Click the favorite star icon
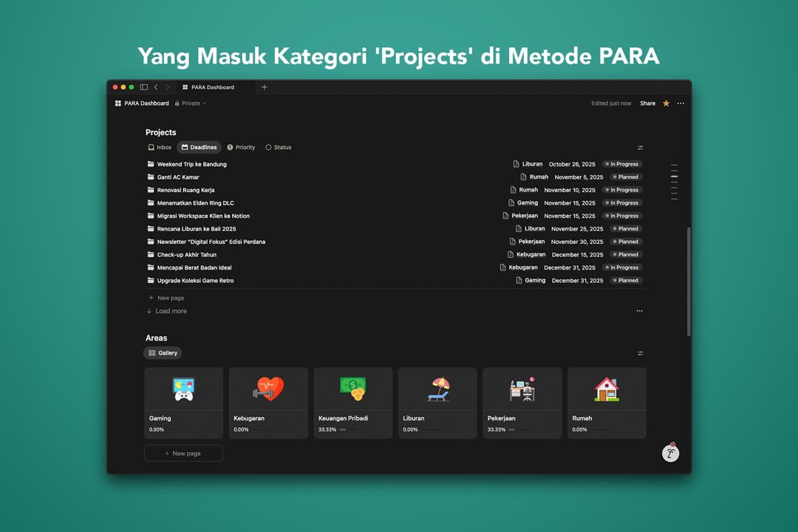Screen dimensions: 798x532 coord(666,103)
